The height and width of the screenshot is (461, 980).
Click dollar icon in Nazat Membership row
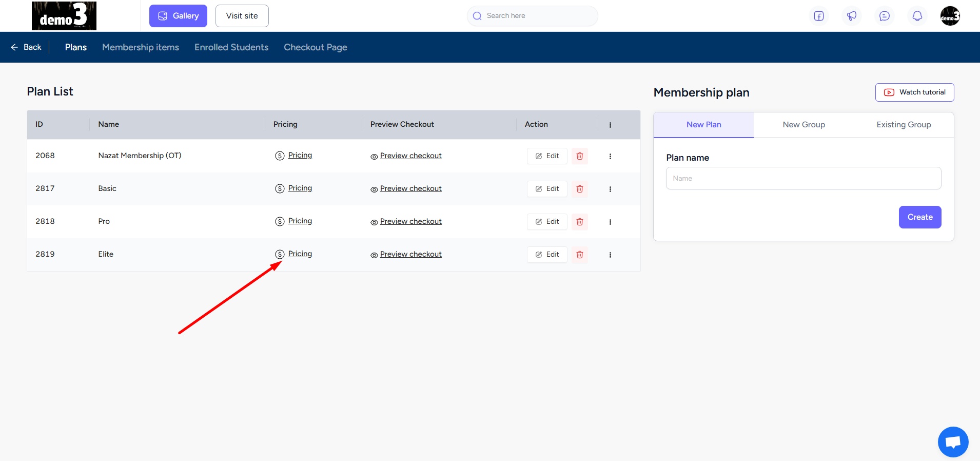(x=280, y=156)
